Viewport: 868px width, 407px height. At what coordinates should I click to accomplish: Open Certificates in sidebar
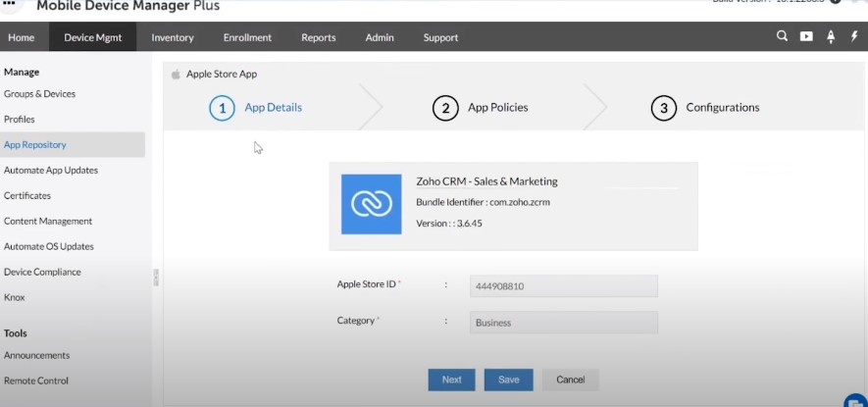coord(27,195)
